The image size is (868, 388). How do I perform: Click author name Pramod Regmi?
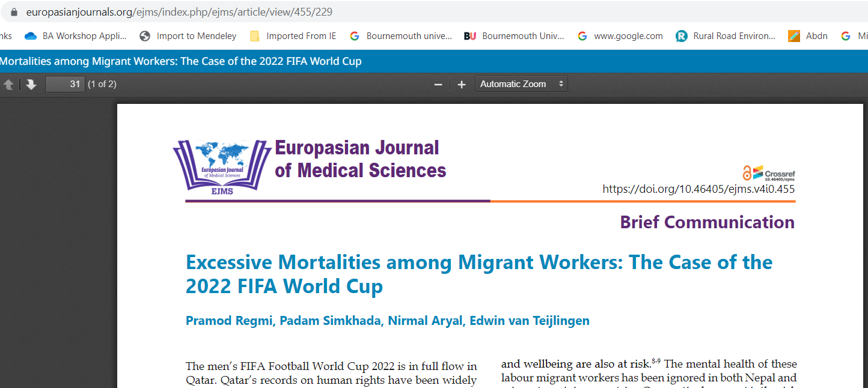230,321
